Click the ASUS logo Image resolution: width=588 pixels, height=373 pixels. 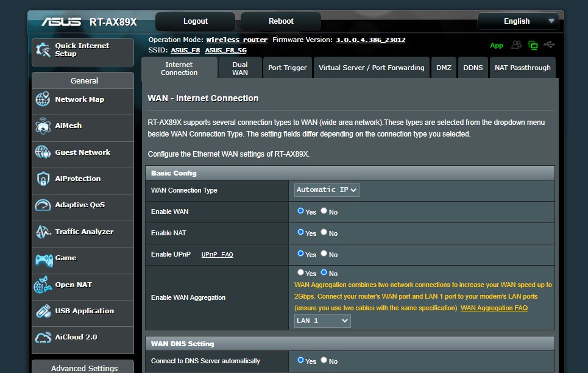pos(61,22)
